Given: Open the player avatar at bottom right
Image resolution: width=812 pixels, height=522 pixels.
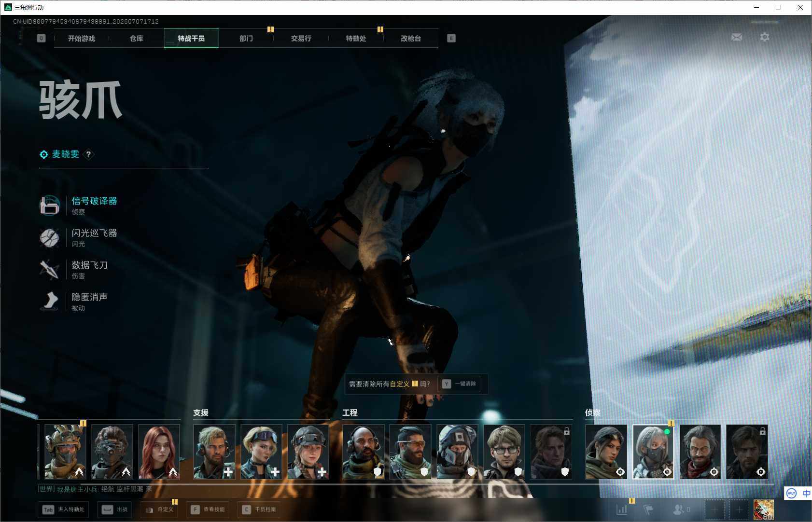Looking at the screenshot, I should pyautogui.click(x=764, y=509).
